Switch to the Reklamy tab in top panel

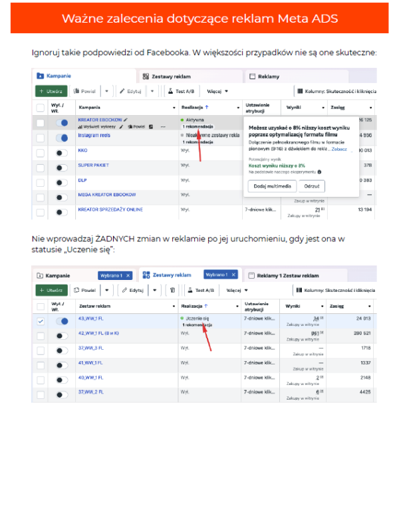[265, 76]
